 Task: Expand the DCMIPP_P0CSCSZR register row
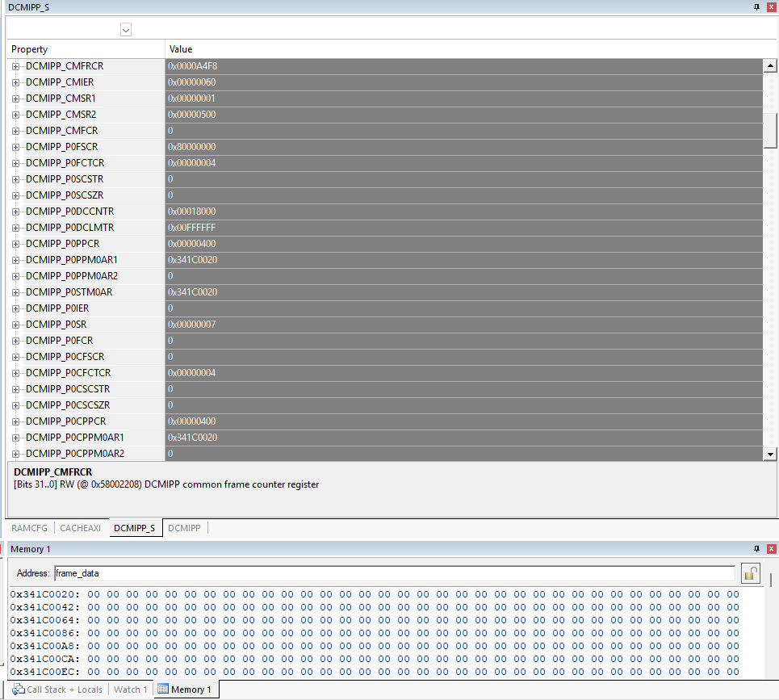(16, 405)
